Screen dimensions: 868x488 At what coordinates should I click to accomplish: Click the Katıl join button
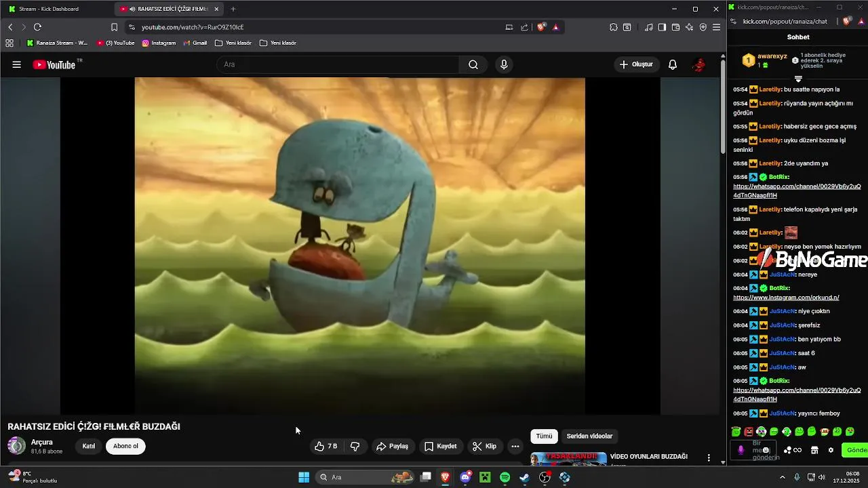pyautogui.click(x=88, y=446)
